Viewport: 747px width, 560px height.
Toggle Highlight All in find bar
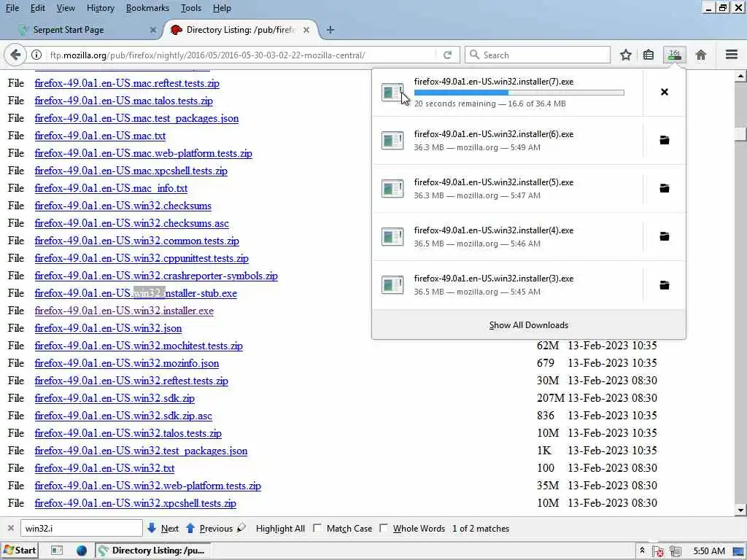(x=280, y=529)
